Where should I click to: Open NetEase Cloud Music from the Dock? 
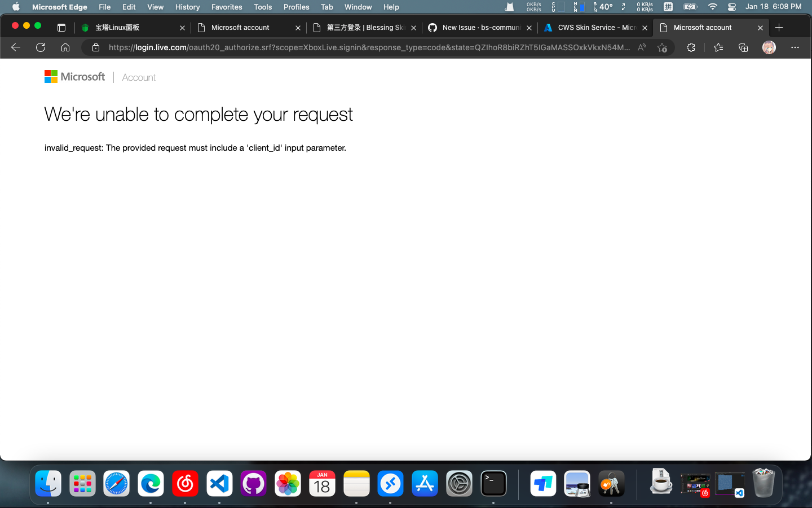click(185, 484)
